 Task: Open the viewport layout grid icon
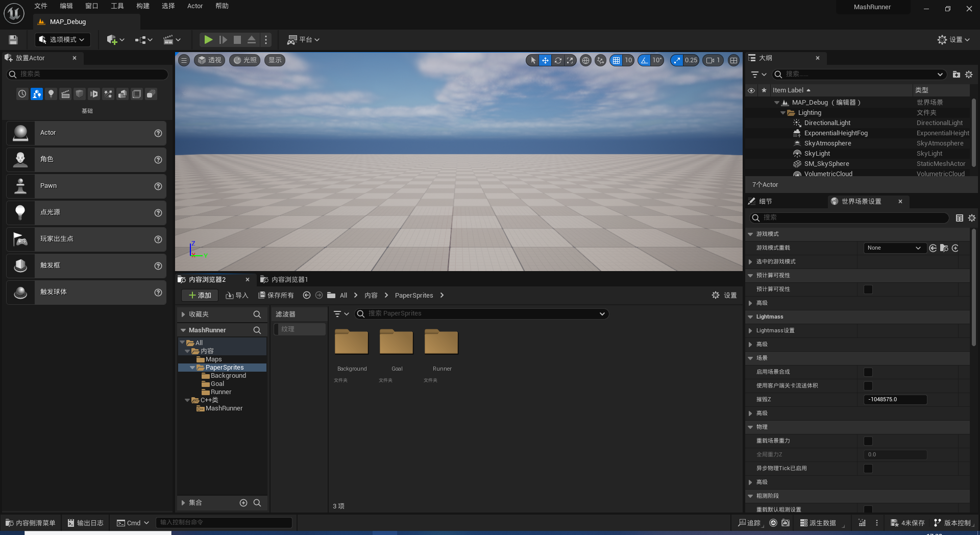tap(733, 60)
